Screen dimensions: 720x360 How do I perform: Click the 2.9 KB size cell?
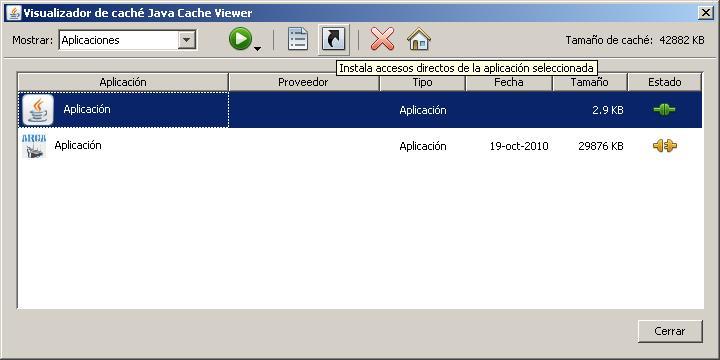click(607, 110)
